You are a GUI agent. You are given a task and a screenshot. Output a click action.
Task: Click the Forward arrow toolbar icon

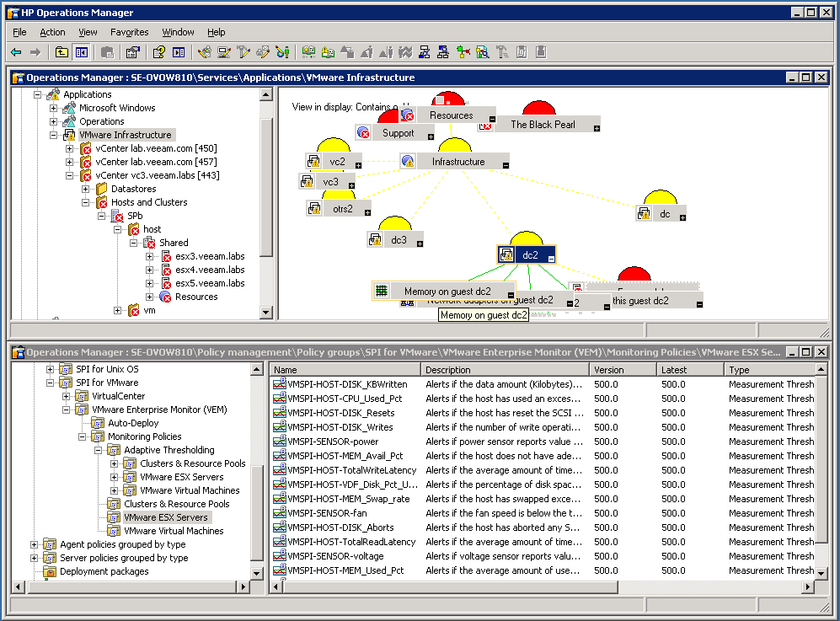click(x=35, y=52)
